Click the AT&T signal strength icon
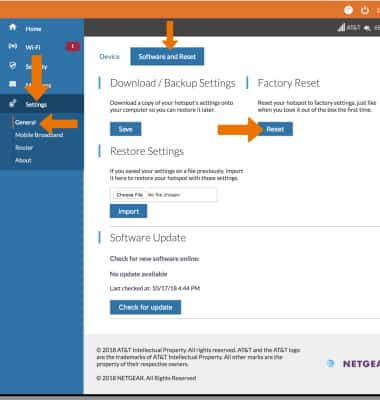Viewport: 380px width, 400px height. point(341,28)
